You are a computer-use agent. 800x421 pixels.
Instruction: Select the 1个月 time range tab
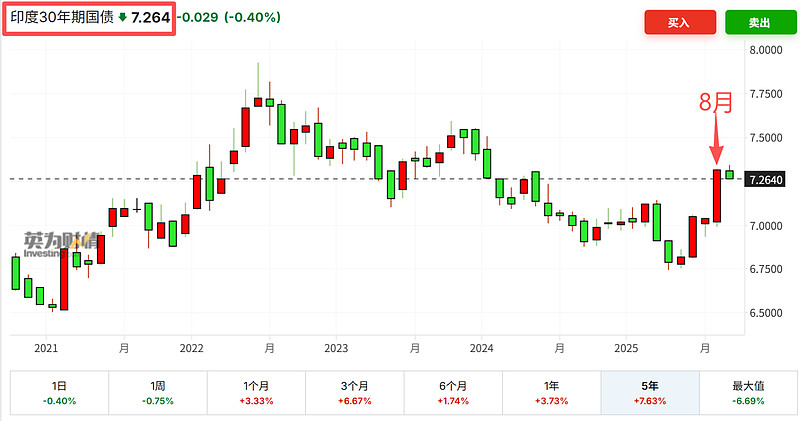click(256, 392)
